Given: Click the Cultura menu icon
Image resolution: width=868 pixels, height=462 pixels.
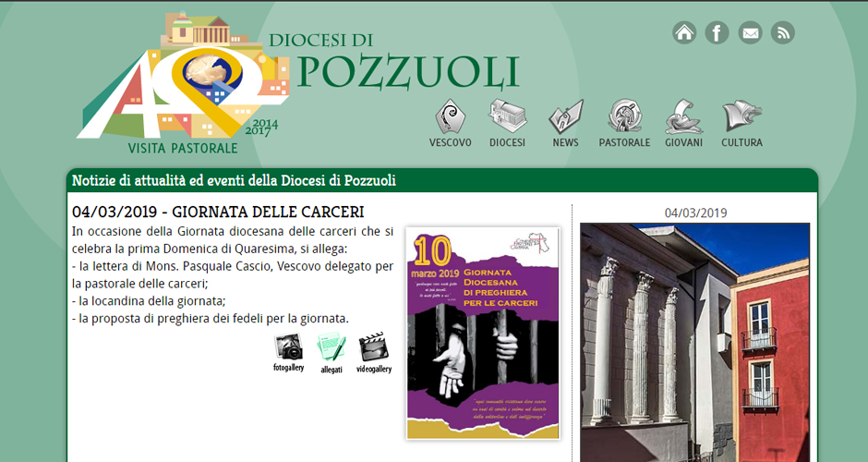Looking at the screenshot, I should tap(741, 116).
